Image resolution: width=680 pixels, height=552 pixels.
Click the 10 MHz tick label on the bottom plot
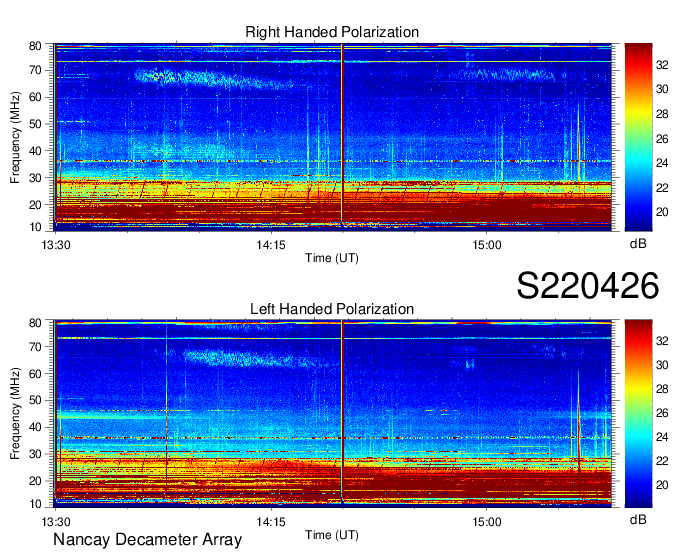(36, 504)
